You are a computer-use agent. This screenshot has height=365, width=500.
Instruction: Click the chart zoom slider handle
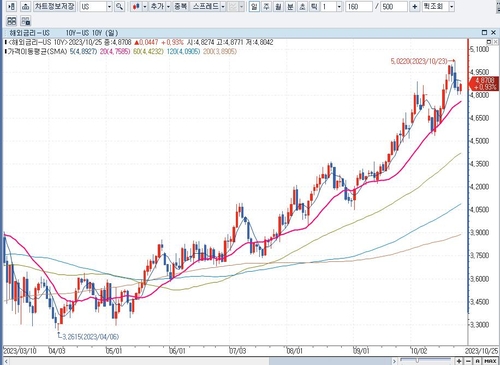[417, 360]
